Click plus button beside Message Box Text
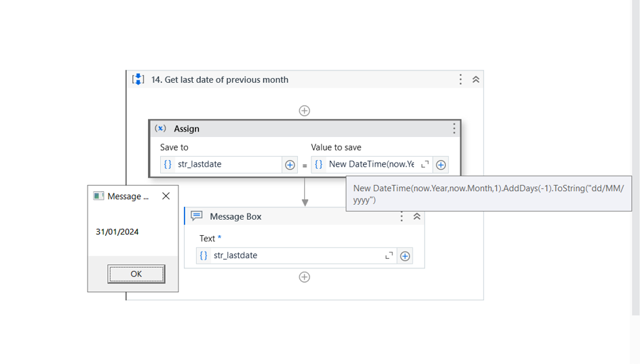640x364 pixels. pyautogui.click(x=405, y=256)
